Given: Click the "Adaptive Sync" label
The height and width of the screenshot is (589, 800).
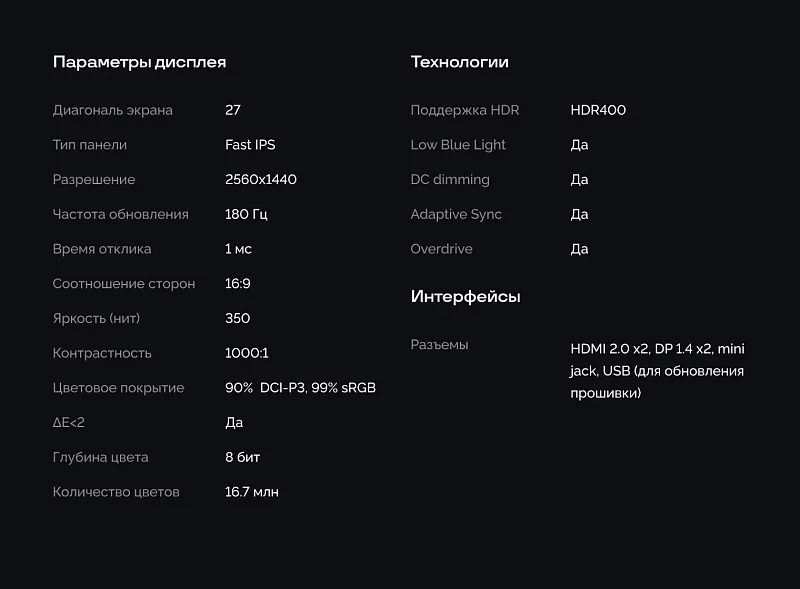Looking at the screenshot, I should [456, 214].
